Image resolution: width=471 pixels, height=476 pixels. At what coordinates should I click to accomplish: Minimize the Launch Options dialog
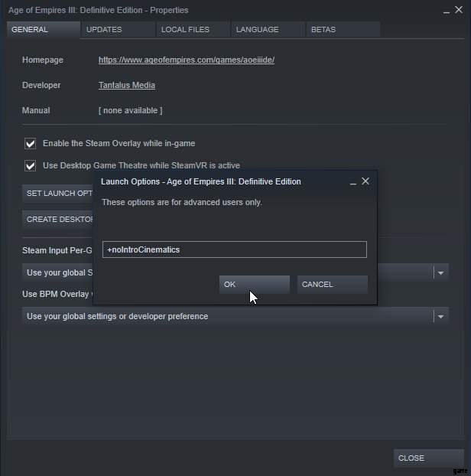pos(352,184)
